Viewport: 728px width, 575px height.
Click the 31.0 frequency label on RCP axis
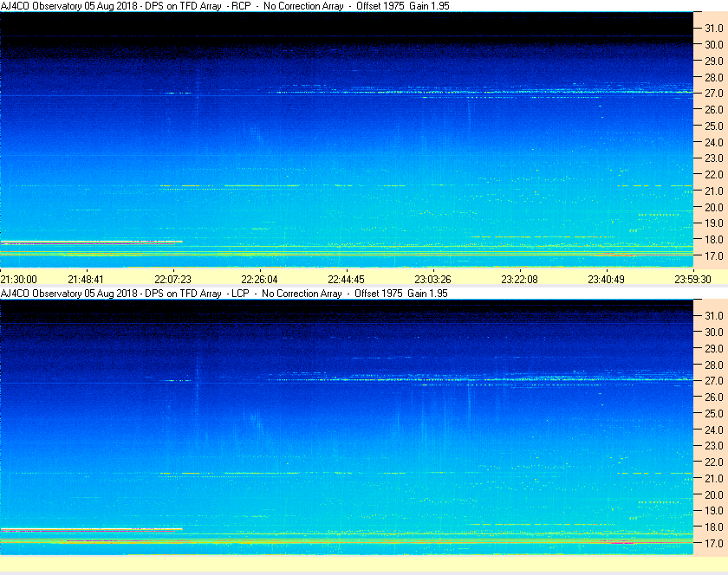coord(714,29)
